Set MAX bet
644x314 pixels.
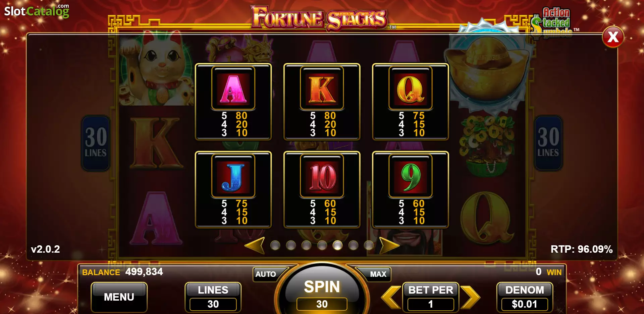tap(376, 274)
